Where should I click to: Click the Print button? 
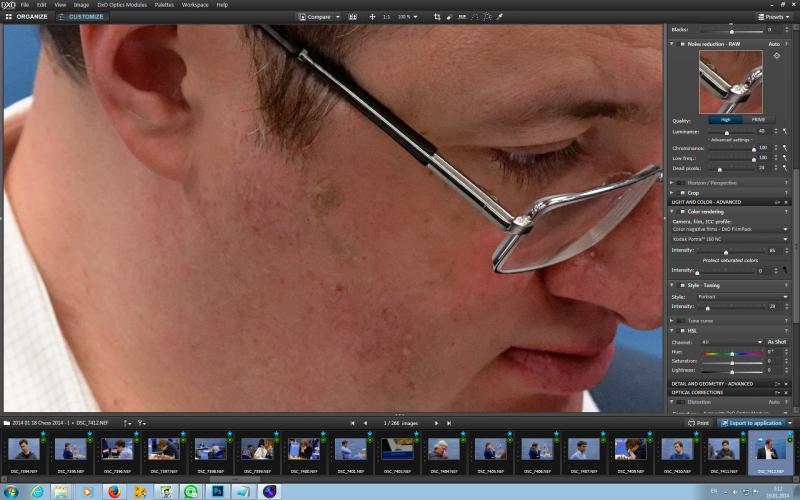698,423
